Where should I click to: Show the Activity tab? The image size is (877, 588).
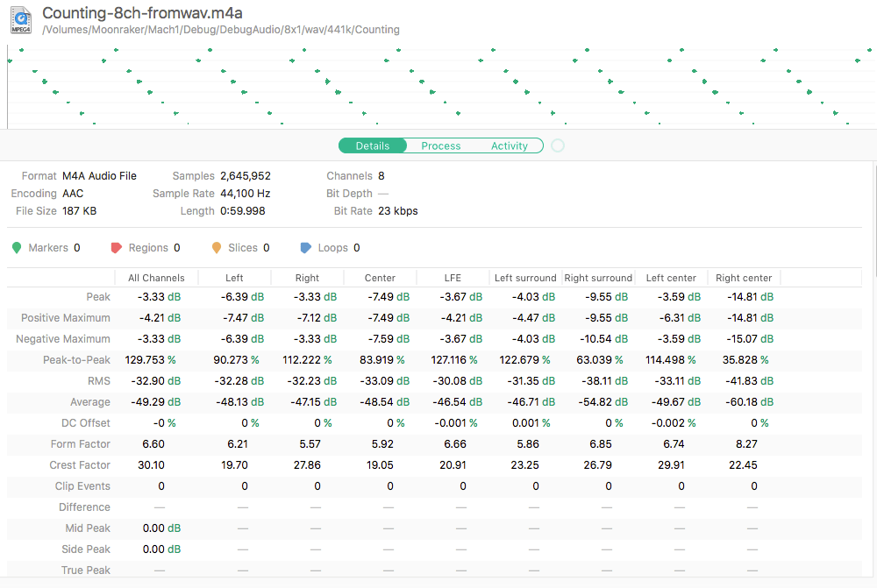pyautogui.click(x=509, y=145)
